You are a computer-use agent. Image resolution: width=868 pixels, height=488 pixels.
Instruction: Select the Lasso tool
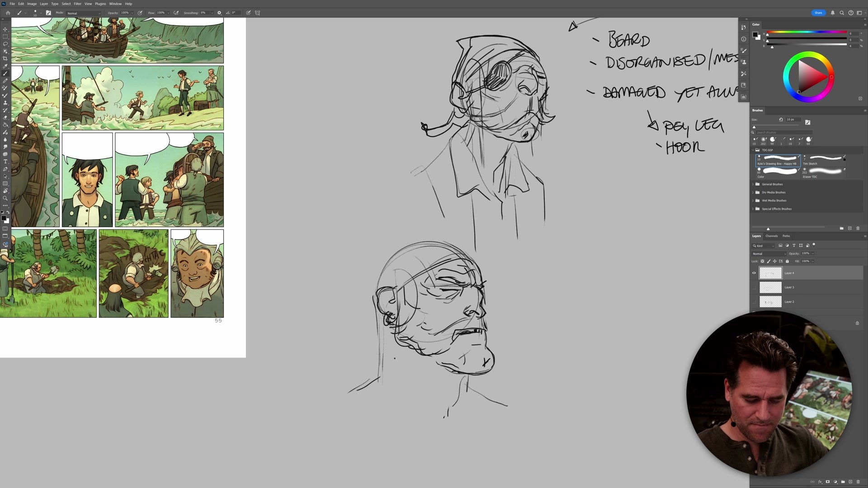coord(5,44)
